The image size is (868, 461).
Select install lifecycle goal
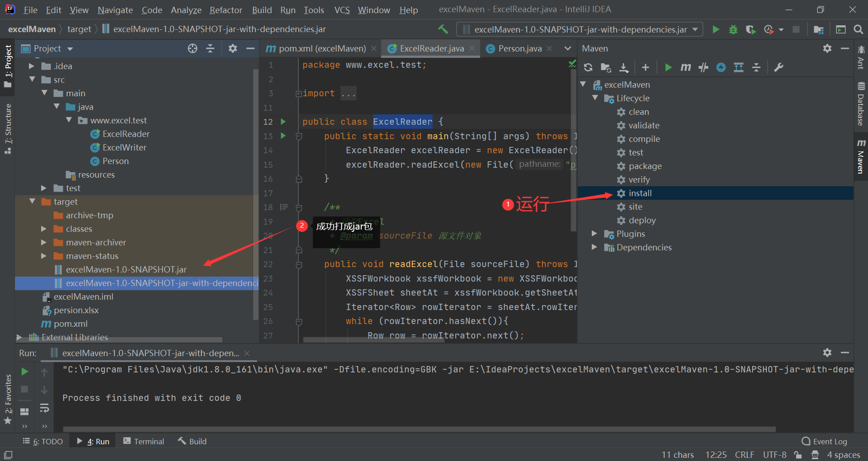click(x=640, y=193)
